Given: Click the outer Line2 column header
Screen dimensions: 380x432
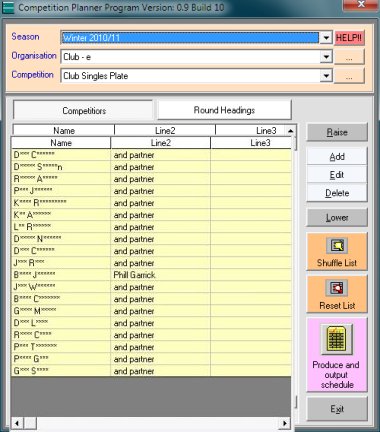Looking at the screenshot, I should [165, 130].
